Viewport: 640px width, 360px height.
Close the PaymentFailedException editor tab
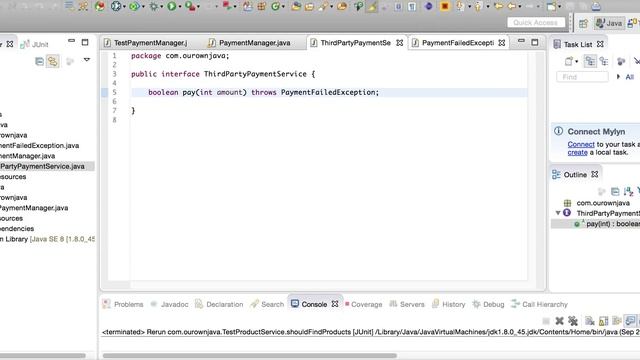click(x=502, y=43)
